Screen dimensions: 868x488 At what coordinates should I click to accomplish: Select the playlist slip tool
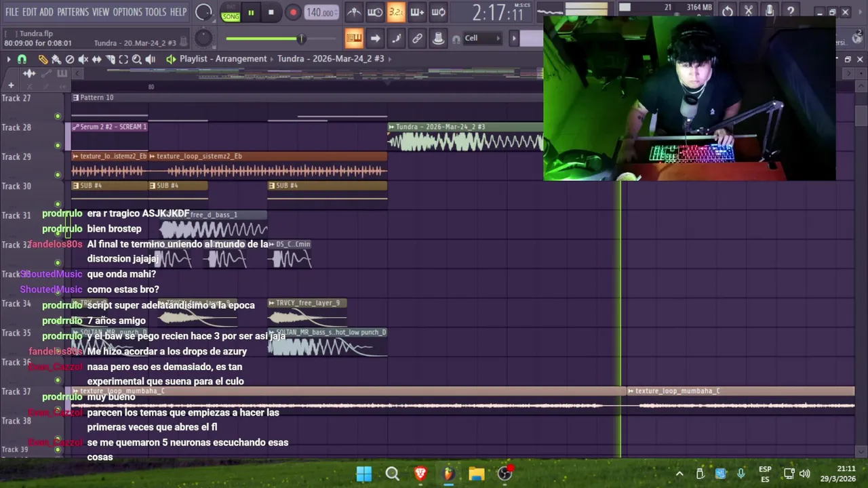(x=96, y=59)
